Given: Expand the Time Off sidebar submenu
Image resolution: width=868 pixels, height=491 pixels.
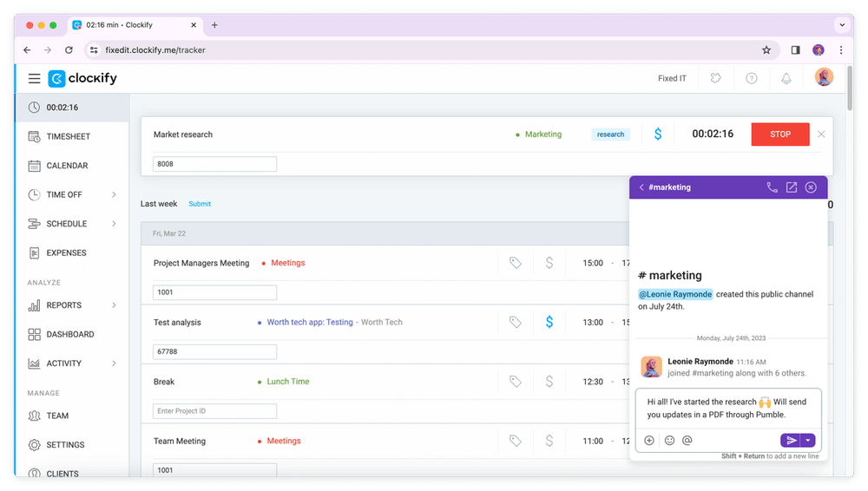Looking at the screenshot, I should pyautogui.click(x=114, y=194).
